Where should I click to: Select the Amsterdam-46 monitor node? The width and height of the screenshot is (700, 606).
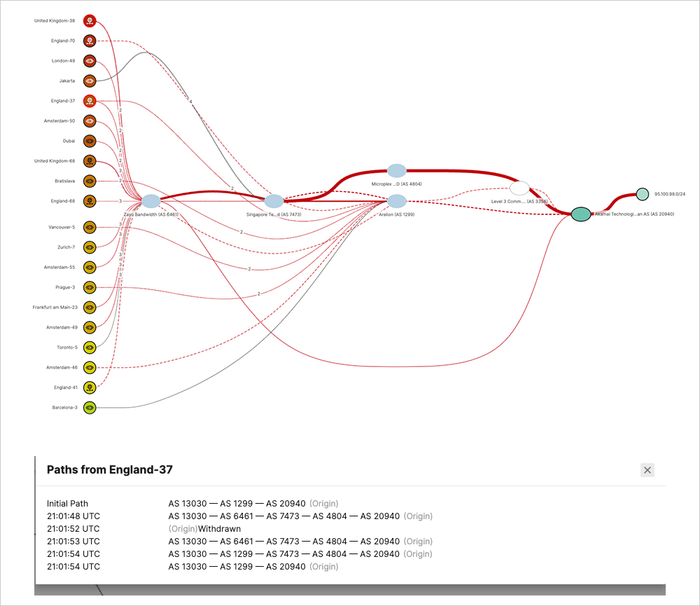coord(90,367)
